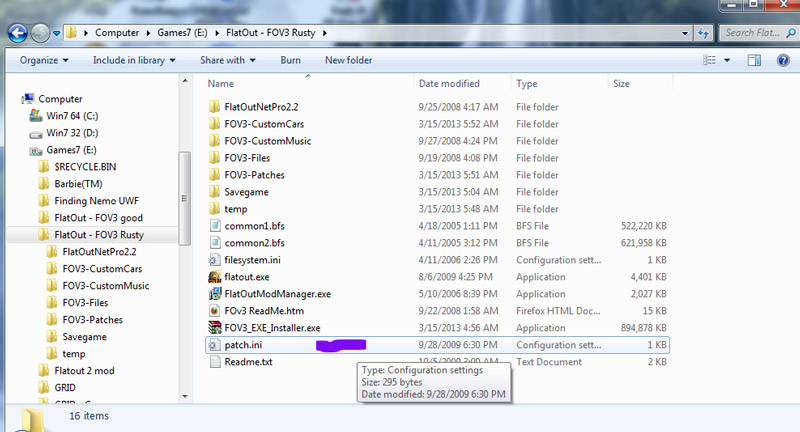
Task: Open GRID folder in navigation tree
Action: 65,388
